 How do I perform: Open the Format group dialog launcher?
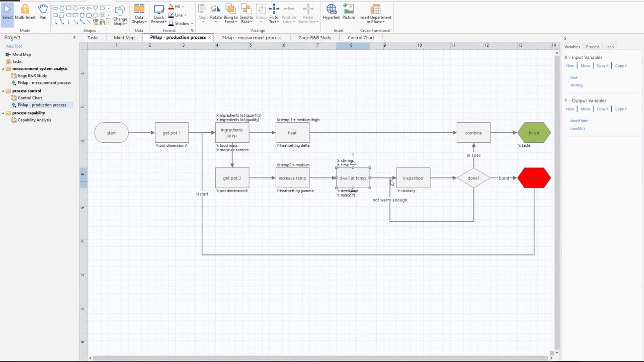[x=192, y=31]
